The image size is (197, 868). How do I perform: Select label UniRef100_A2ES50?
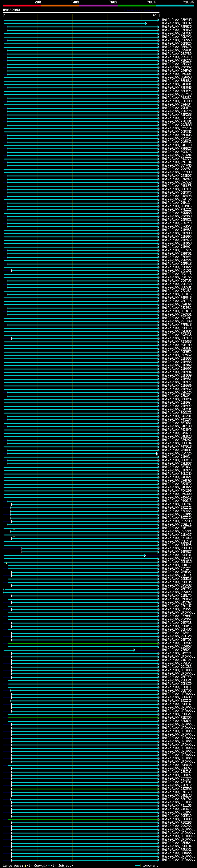(176, 717)
